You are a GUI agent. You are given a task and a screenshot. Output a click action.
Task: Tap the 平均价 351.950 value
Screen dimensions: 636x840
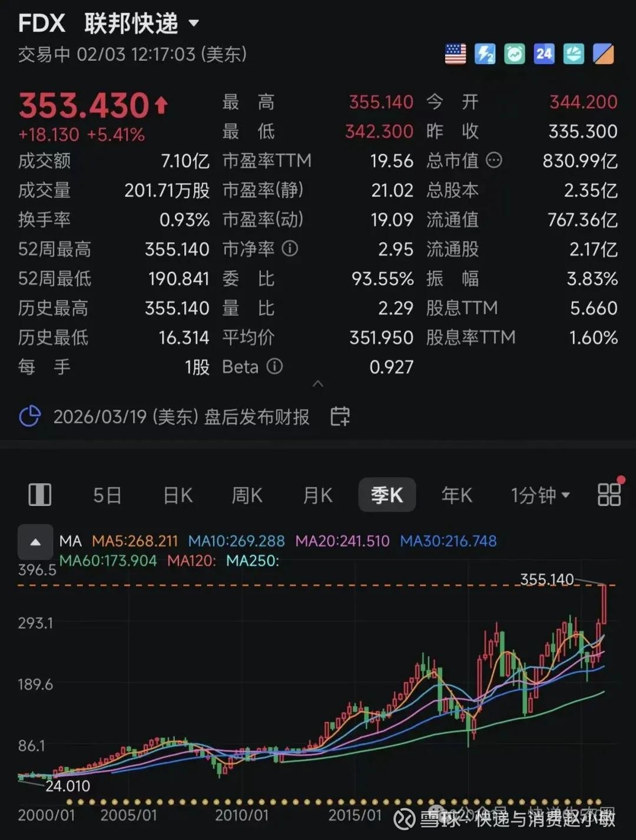click(381, 337)
